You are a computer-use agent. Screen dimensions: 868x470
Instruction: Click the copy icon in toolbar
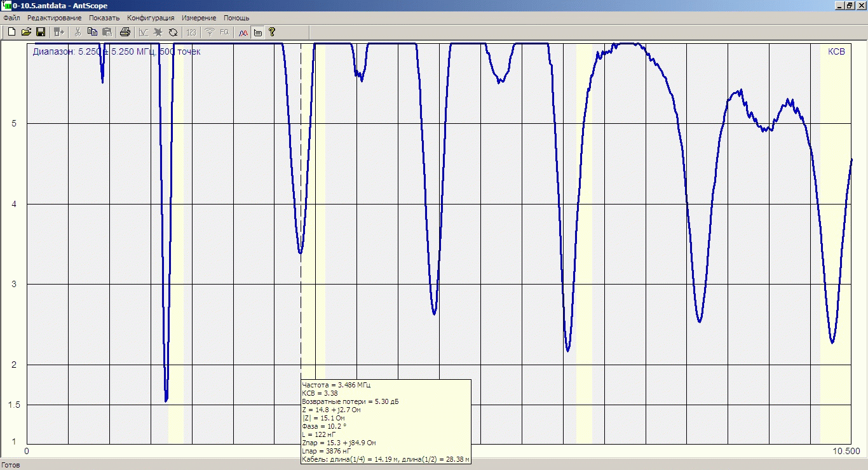point(92,32)
